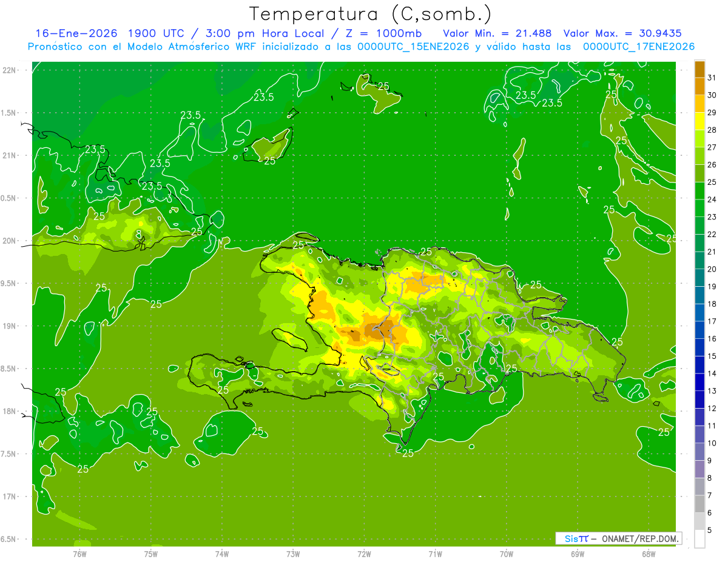Click the colorbar label "5"

coord(710,530)
